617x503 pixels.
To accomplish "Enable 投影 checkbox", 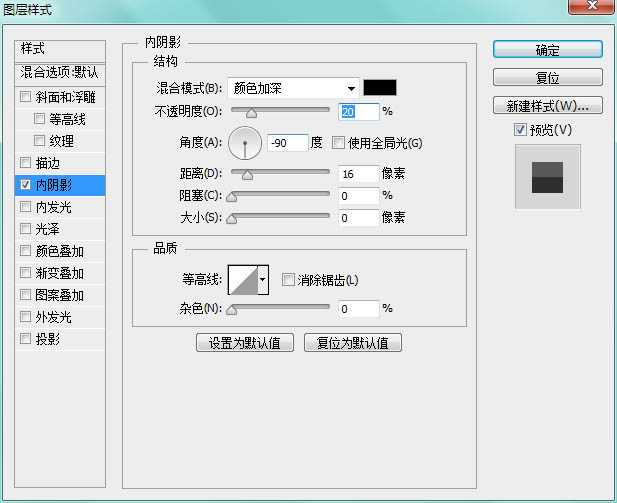I will click(x=26, y=338).
